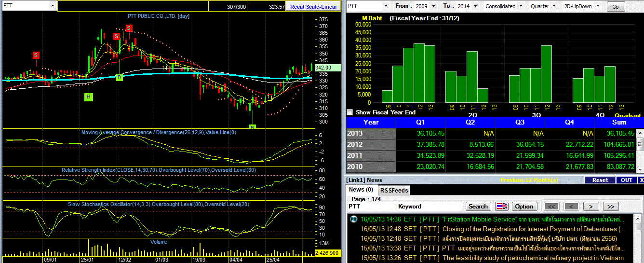Click the Q2 column header
The height and width of the screenshot is (263, 644).
pos(470,123)
